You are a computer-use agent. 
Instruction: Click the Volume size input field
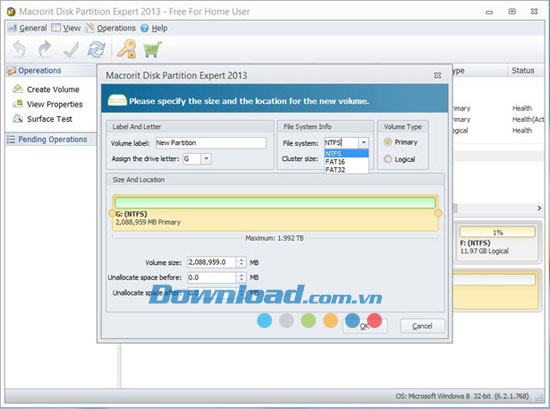tap(212, 262)
